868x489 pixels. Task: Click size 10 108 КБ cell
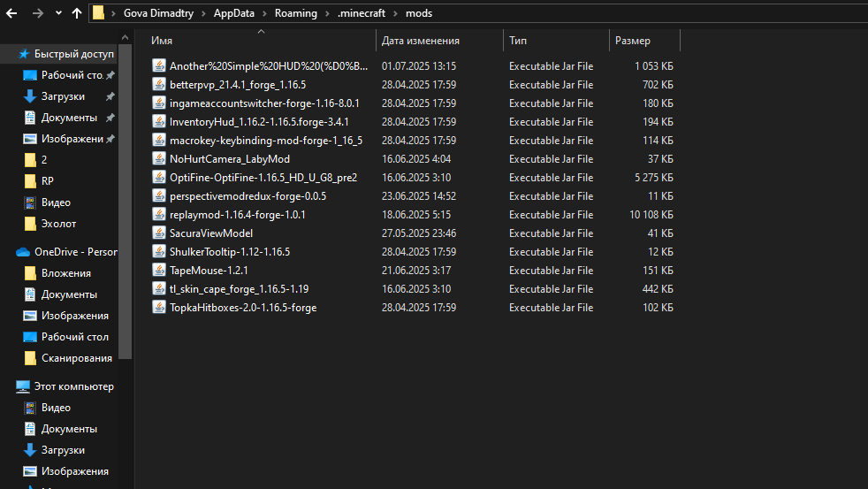click(x=651, y=215)
